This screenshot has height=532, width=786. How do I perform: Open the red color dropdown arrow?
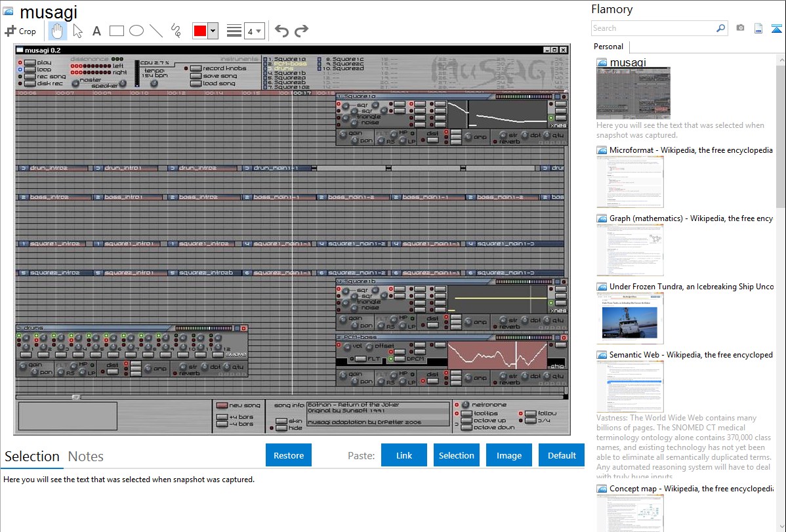213,31
